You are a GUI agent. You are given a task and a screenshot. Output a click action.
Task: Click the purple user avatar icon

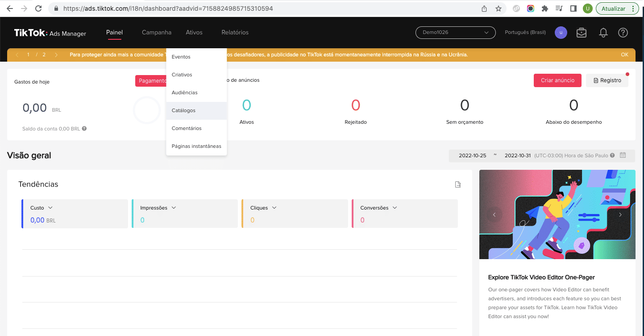pos(561,33)
